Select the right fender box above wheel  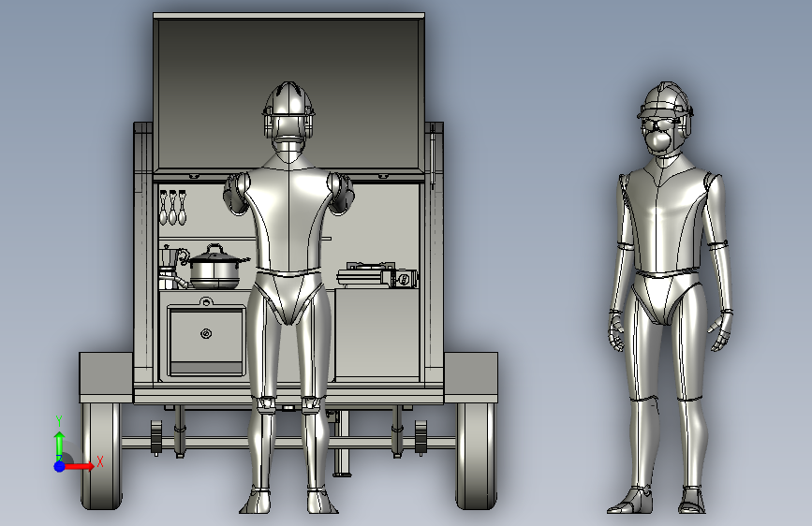pos(471,377)
